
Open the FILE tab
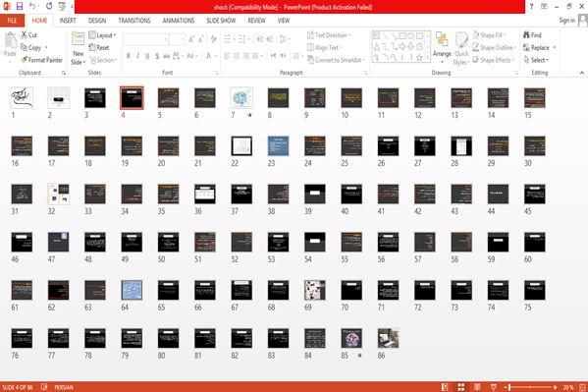(x=12, y=21)
